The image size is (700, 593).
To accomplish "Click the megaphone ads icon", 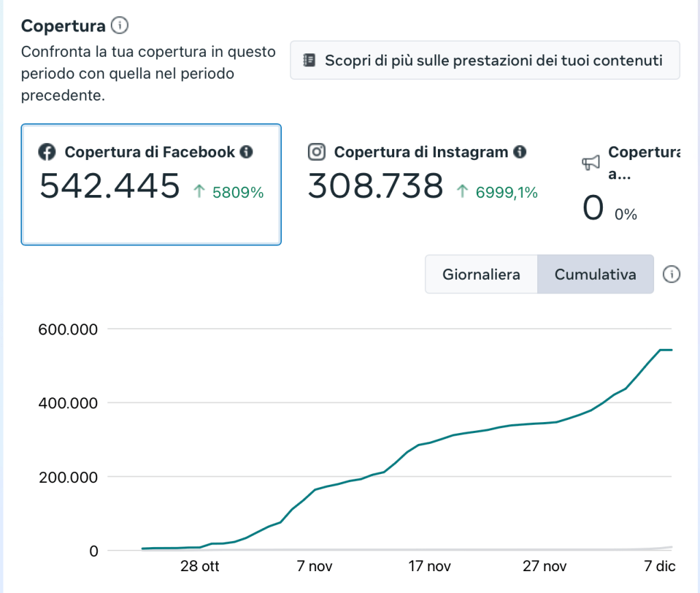I will [x=591, y=162].
